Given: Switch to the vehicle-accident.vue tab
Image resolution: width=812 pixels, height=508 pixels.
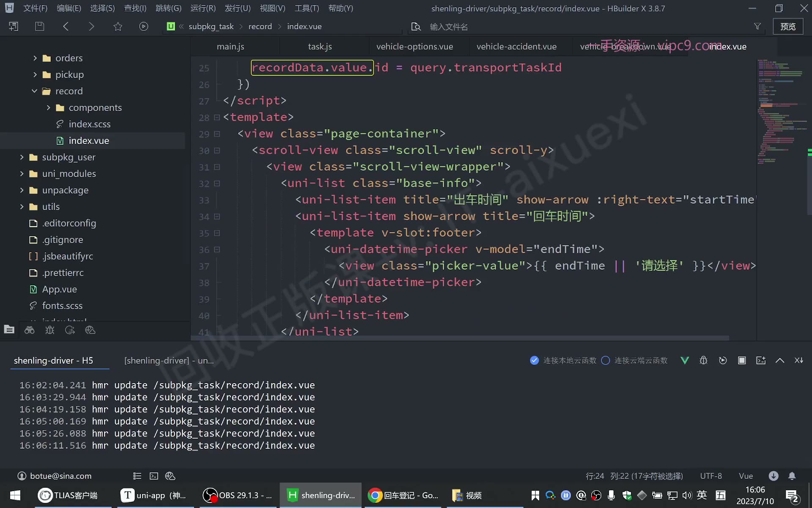Looking at the screenshot, I should point(516,47).
